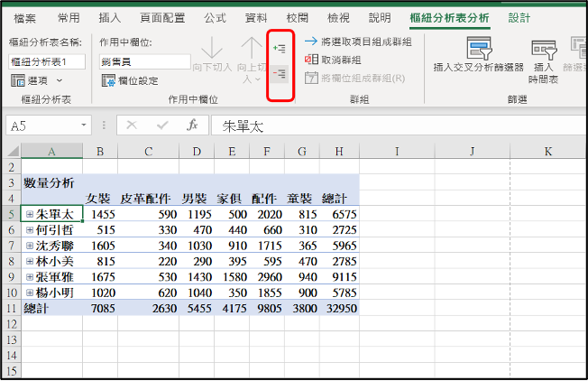The image size is (588, 381).
Task: Expand the 林小美 row
Action: click(30, 262)
